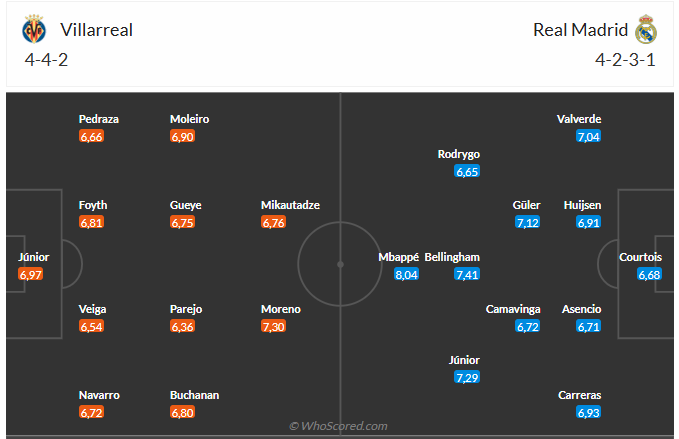679x439 pixels.
Task: Click the Real Madrid club crest
Action: (645, 30)
